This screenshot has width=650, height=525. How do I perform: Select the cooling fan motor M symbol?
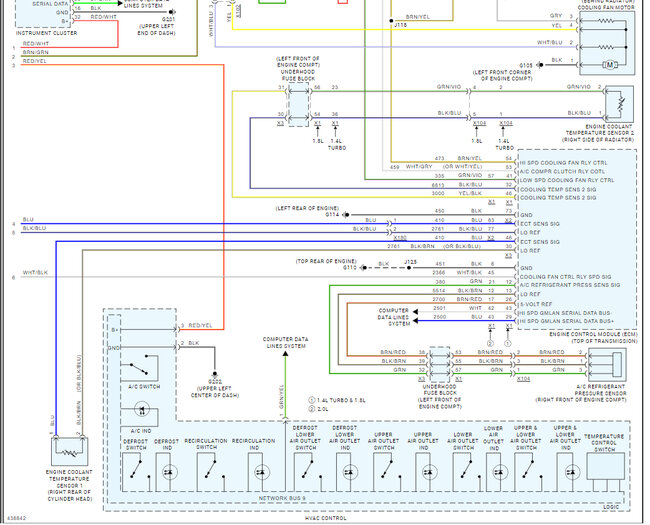click(x=609, y=65)
